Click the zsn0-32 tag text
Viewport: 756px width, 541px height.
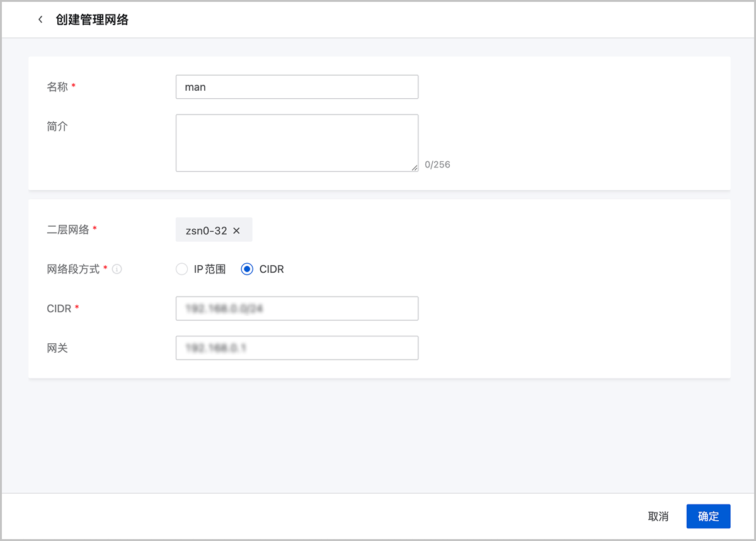205,231
